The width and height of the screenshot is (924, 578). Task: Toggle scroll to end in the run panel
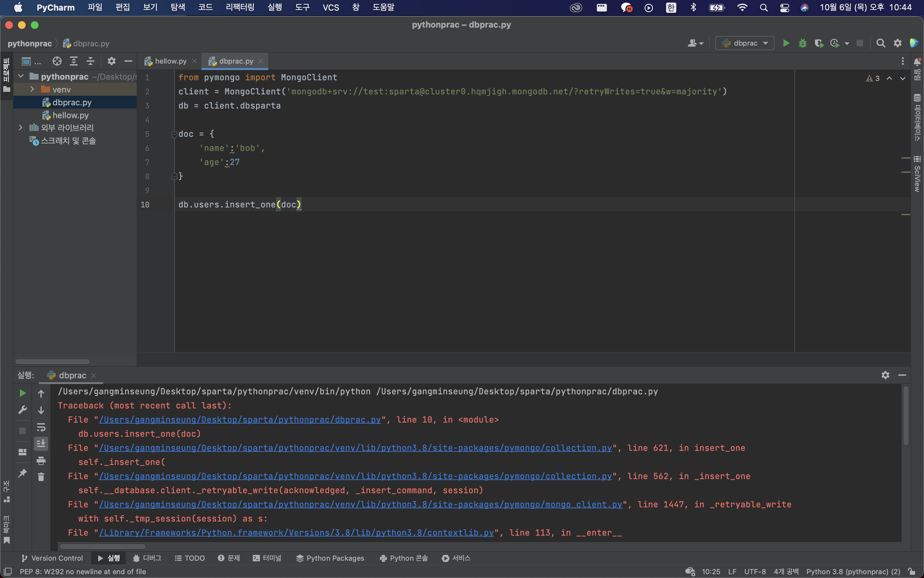(41, 443)
